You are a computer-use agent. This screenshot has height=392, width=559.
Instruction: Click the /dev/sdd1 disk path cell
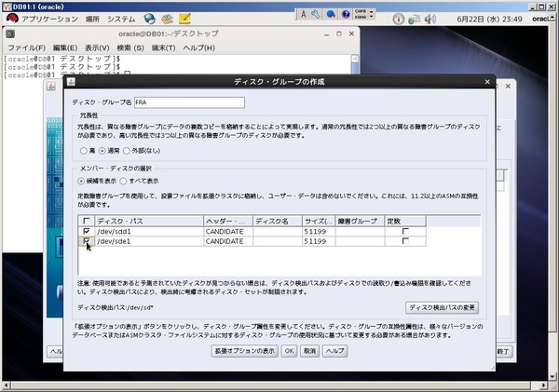[x=149, y=232]
